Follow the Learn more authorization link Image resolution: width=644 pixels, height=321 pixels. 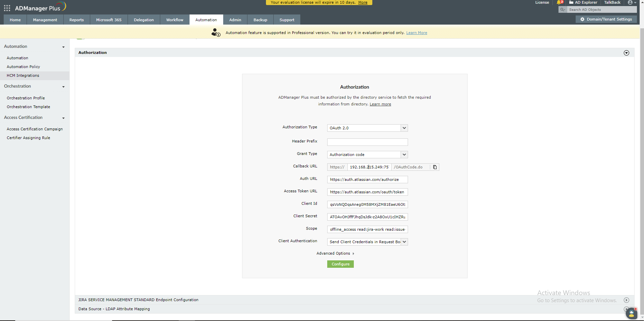pyautogui.click(x=380, y=104)
